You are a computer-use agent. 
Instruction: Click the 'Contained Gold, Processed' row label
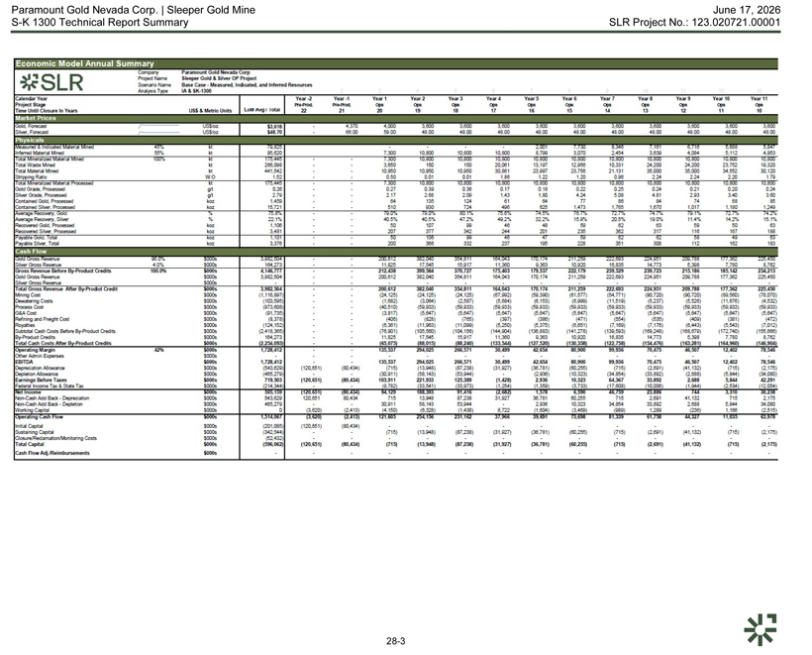[x=45, y=201]
